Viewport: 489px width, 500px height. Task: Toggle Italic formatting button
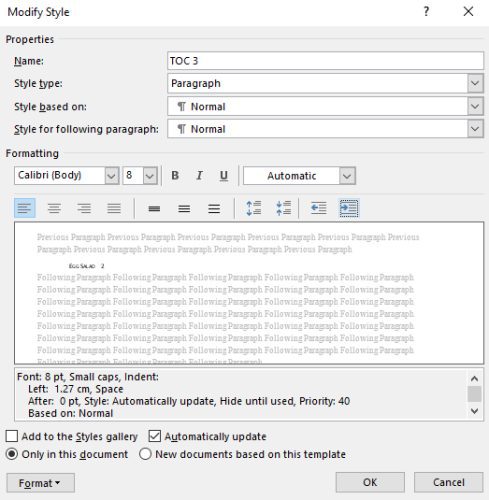tap(199, 175)
